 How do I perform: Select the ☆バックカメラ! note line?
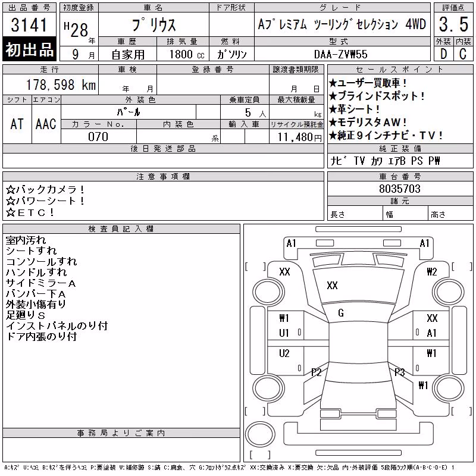45,189
